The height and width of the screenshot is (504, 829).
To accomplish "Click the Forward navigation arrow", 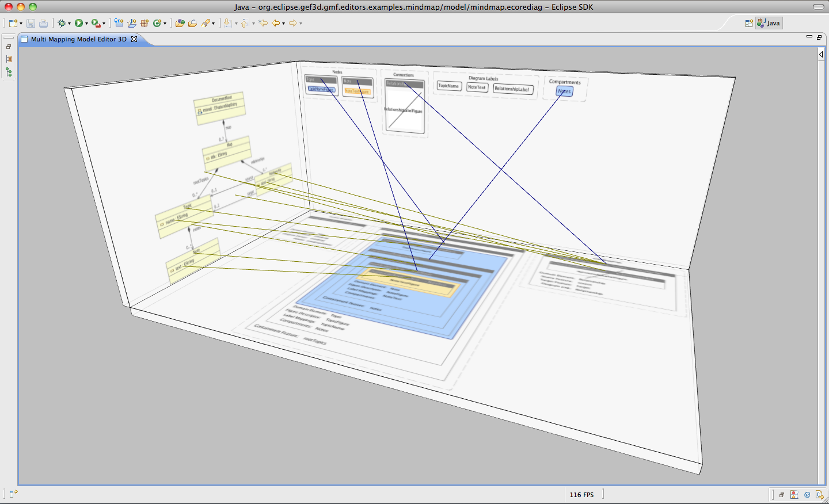I will tap(293, 23).
